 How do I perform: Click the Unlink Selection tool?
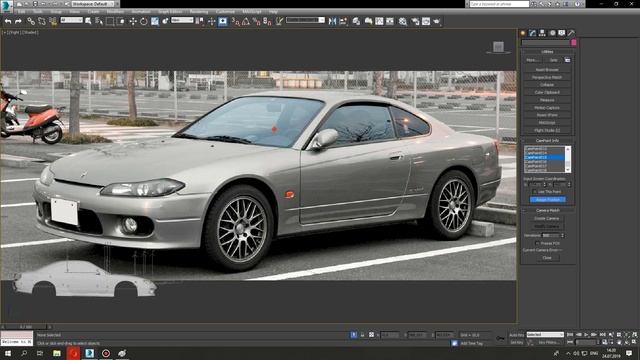pyautogui.click(x=42, y=21)
